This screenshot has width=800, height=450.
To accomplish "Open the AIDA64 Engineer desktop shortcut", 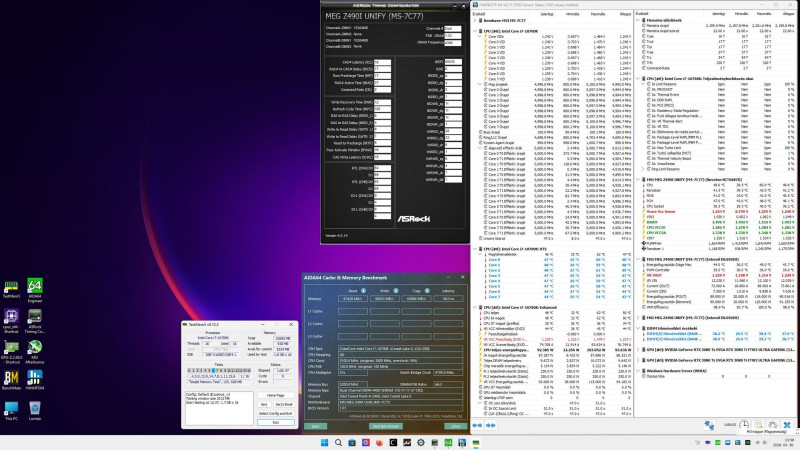I will (x=35, y=289).
